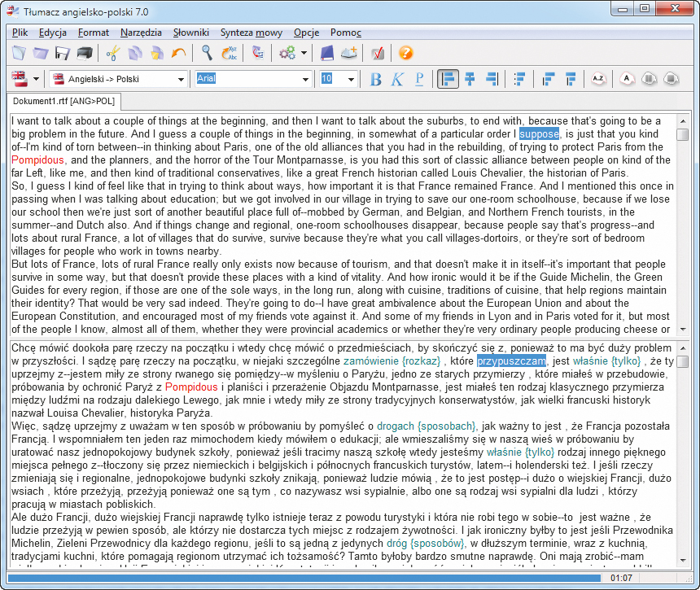This screenshot has width=700, height=590.
Task: Click the red word Pompidous in source text
Action: 37,160
